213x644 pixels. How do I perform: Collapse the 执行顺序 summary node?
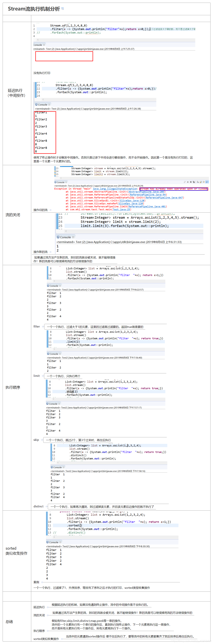[47, 631]
